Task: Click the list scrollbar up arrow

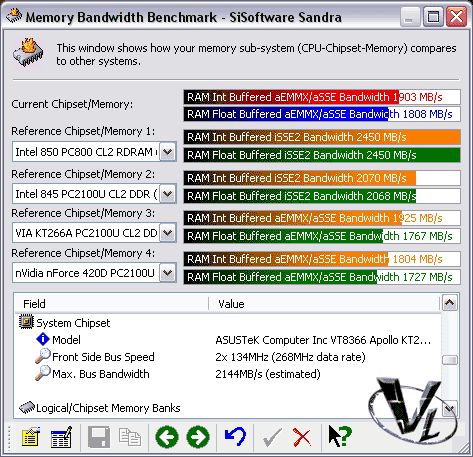Action: pos(450,303)
